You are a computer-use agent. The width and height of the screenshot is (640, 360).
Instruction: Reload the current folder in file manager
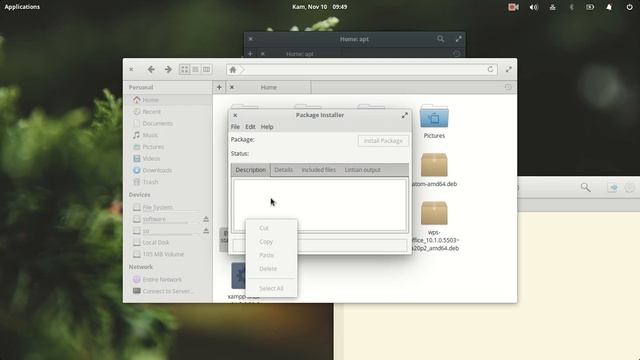pyautogui.click(x=491, y=69)
